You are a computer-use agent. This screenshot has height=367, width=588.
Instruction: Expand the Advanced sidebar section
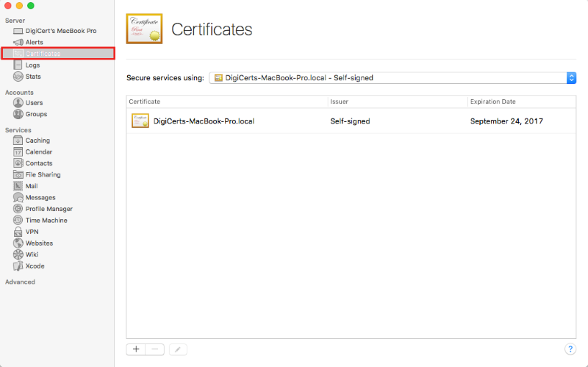[20, 282]
